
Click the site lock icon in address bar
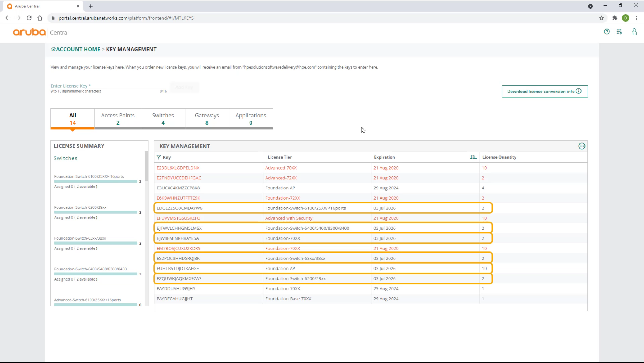53,18
